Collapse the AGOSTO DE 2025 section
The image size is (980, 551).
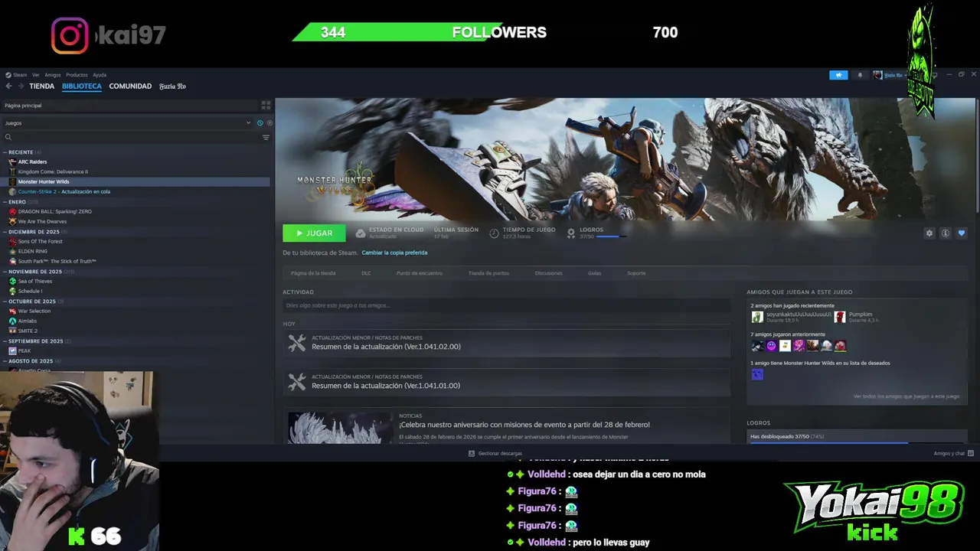31,361
